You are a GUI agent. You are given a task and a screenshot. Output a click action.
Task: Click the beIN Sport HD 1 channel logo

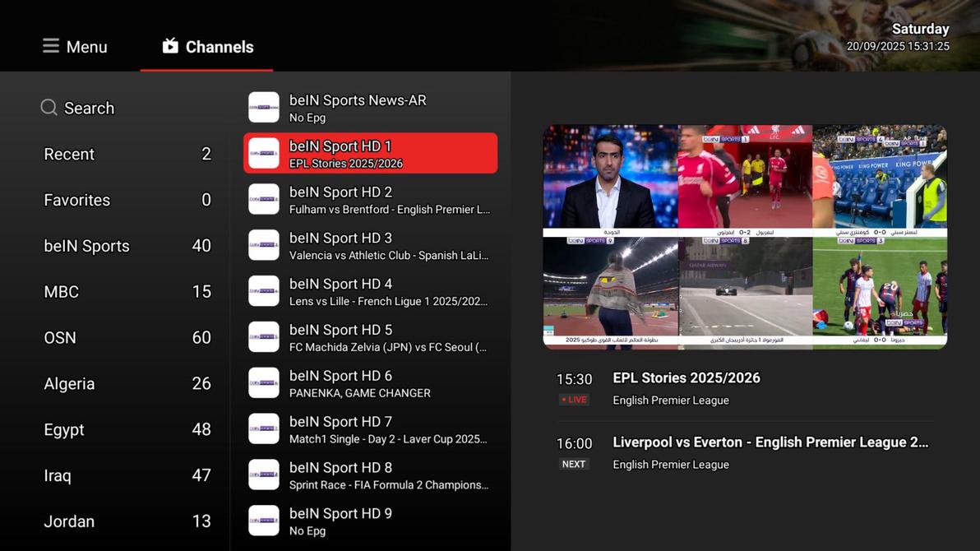pos(263,153)
